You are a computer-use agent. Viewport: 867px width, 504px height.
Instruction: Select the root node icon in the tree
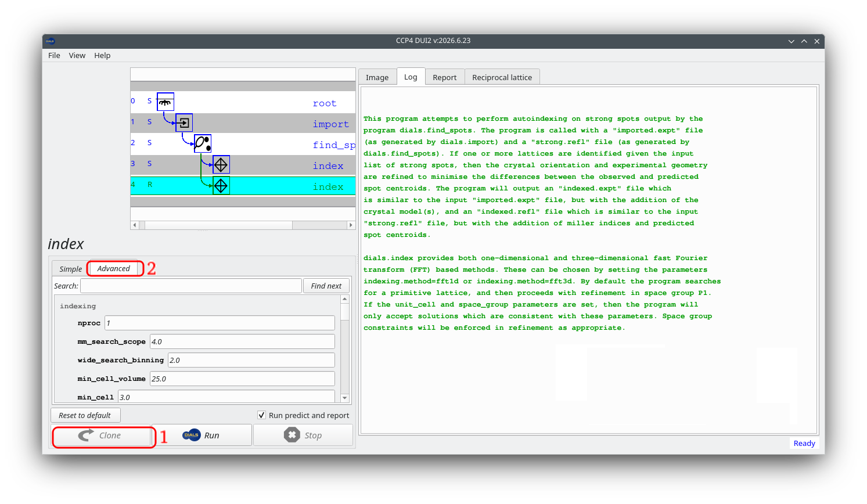(166, 102)
